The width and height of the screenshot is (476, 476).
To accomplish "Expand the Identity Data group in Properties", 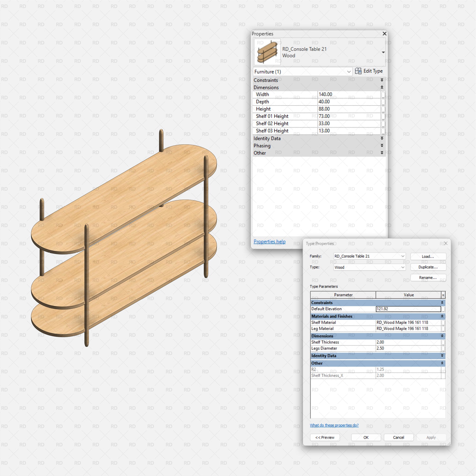I will pyautogui.click(x=382, y=138).
